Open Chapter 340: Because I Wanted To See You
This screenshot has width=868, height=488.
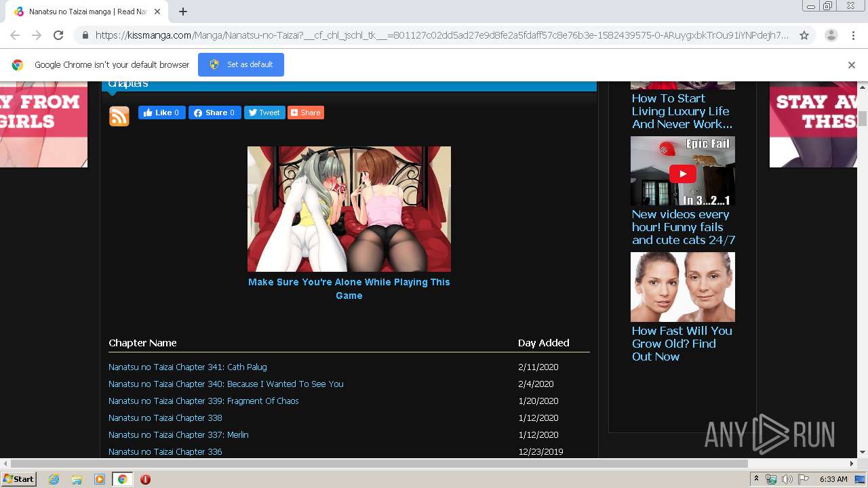coord(226,384)
